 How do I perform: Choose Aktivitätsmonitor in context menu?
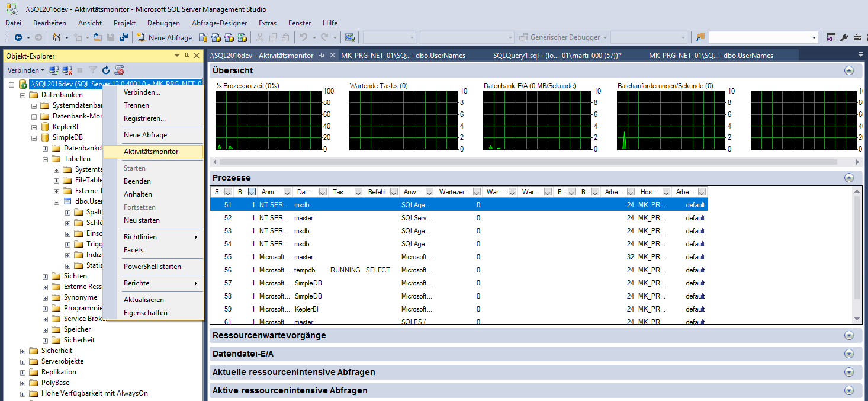point(153,152)
